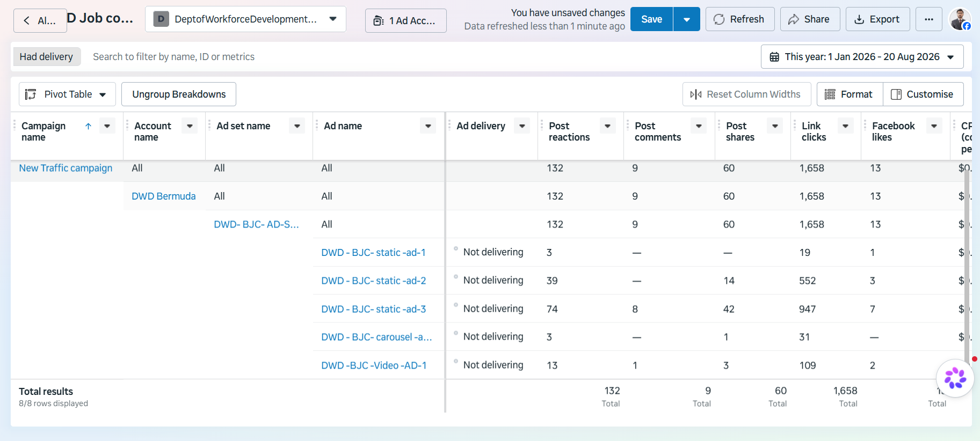Click drag handle of Campaign name column
The width and height of the screenshot is (980, 441).
click(14, 126)
